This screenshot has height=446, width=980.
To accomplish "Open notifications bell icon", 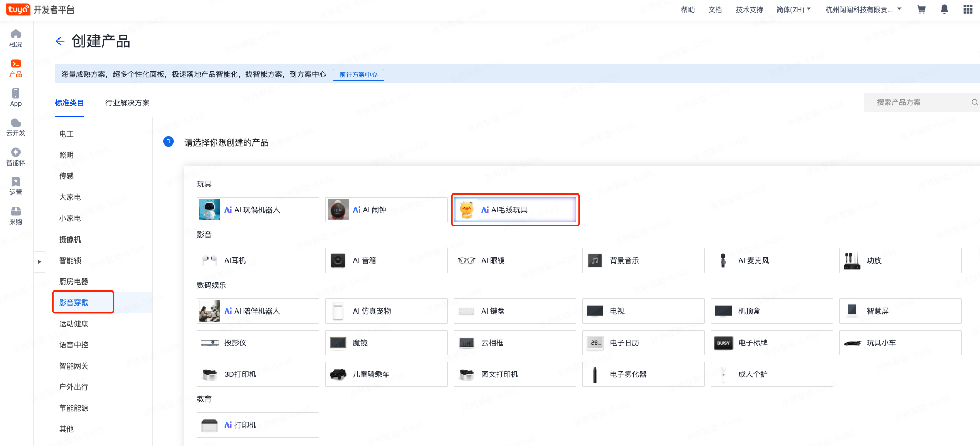I will tap(944, 9).
